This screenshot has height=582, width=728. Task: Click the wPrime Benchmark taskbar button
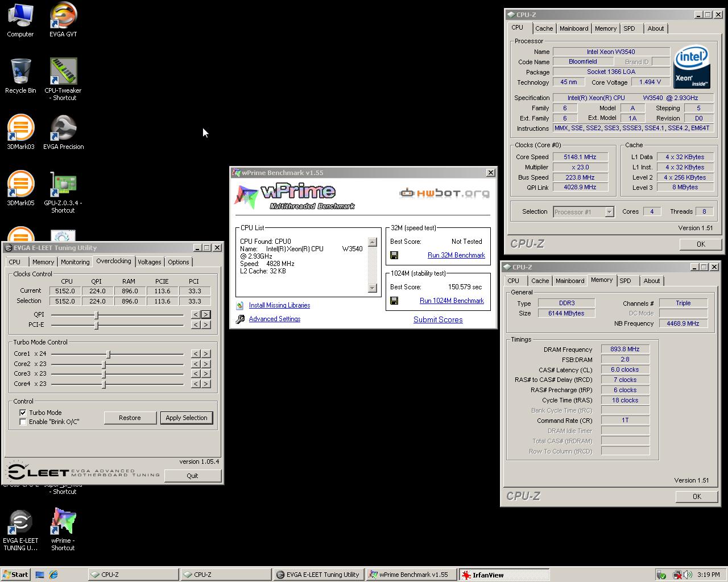(411, 575)
